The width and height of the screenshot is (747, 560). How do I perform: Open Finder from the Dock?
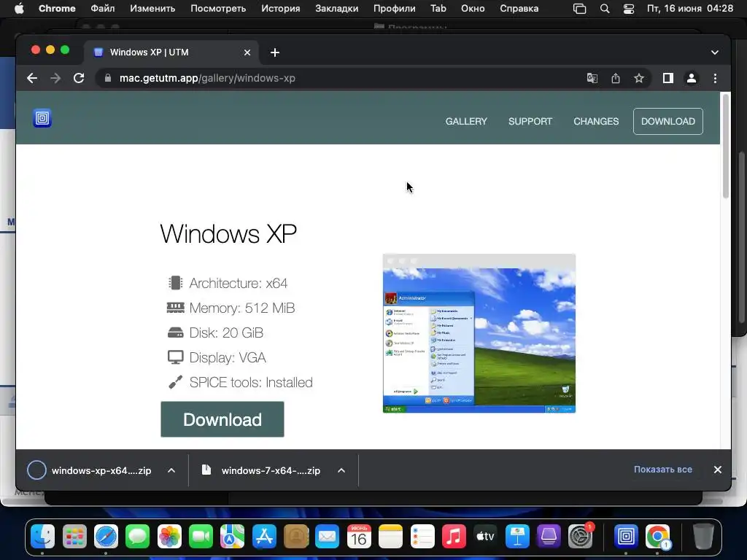pyautogui.click(x=43, y=537)
